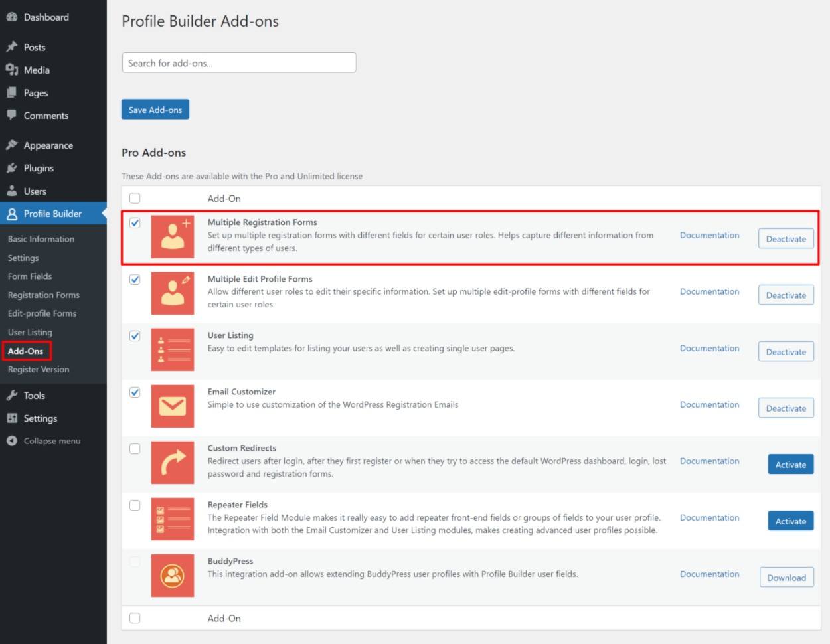830x644 pixels.
Task: Click the search for add-ons field
Action: [x=239, y=62]
